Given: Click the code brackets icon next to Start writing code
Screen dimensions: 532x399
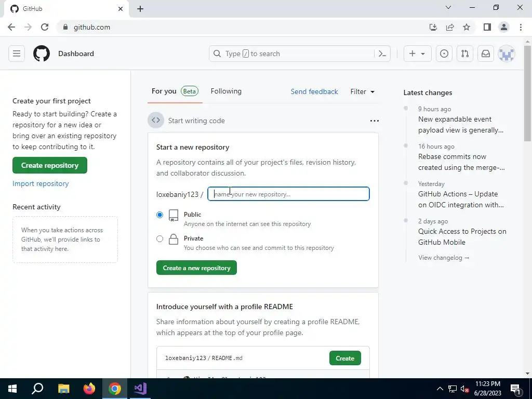Looking at the screenshot, I should pos(156,121).
